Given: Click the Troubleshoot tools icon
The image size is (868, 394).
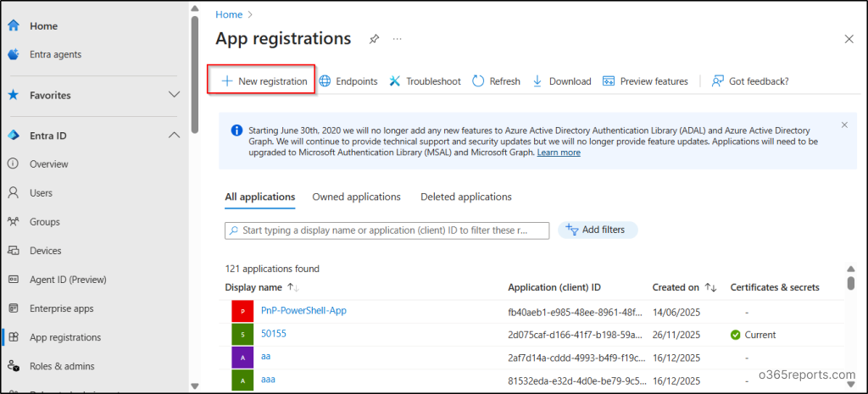Looking at the screenshot, I should click(x=395, y=80).
